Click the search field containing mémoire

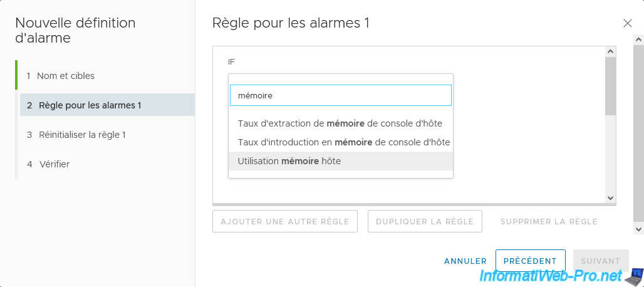[340, 96]
